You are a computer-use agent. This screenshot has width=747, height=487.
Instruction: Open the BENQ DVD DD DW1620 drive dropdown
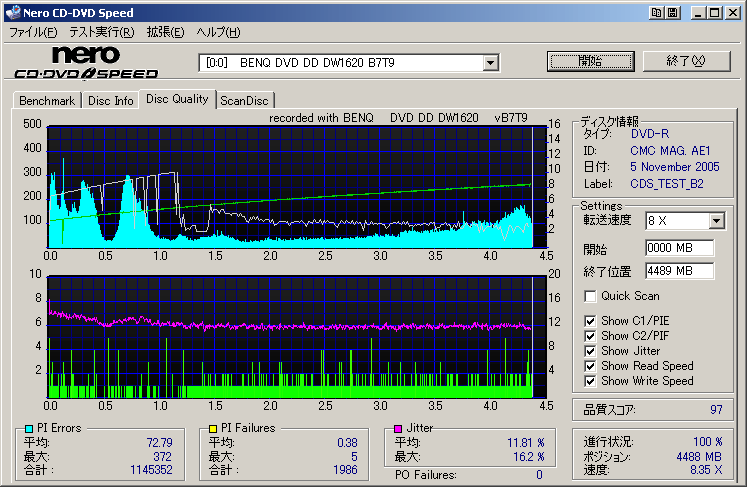490,62
